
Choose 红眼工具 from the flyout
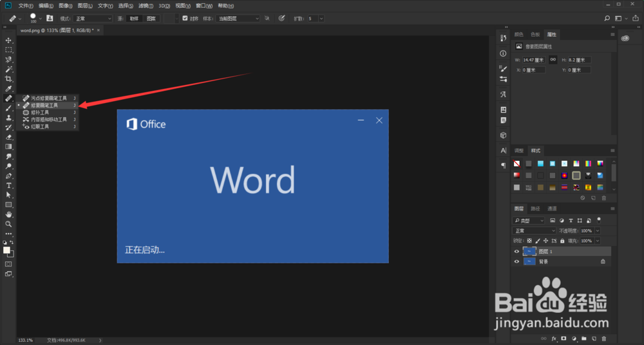pyautogui.click(x=48, y=127)
